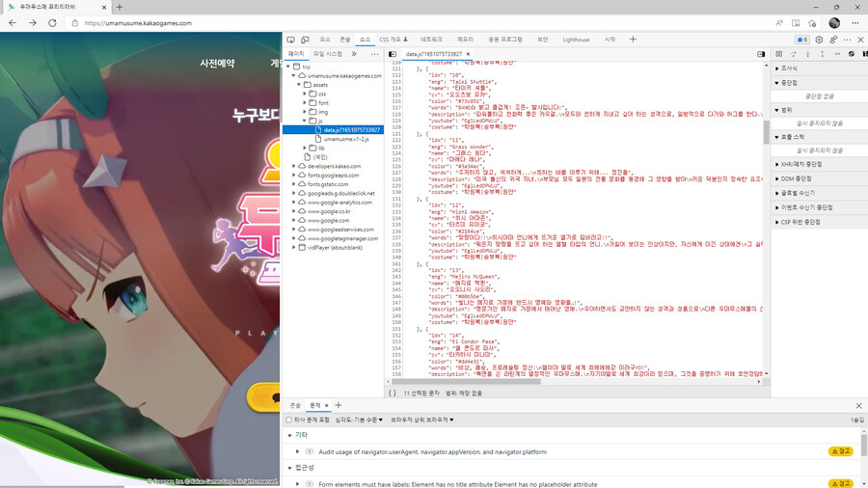Add a new drawer tab with plus icon
868x488 pixels.
pos(339,405)
